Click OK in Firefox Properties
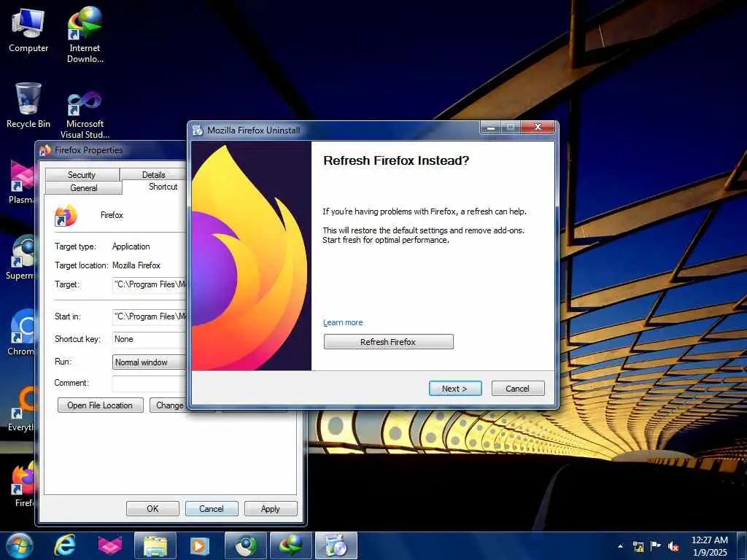Image resolution: width=747 pixels, height=560 pixels. pyautogui.click(x=152, y=508)
